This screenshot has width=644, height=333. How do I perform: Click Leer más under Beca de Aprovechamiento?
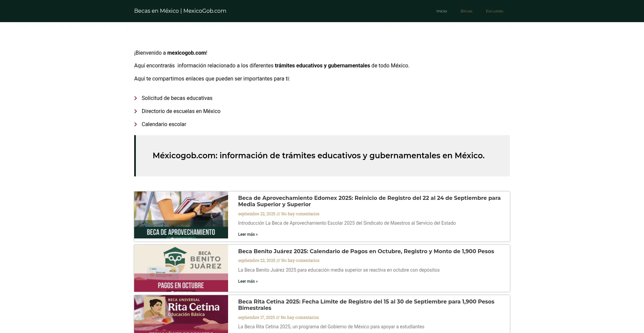tap(248, 234)
